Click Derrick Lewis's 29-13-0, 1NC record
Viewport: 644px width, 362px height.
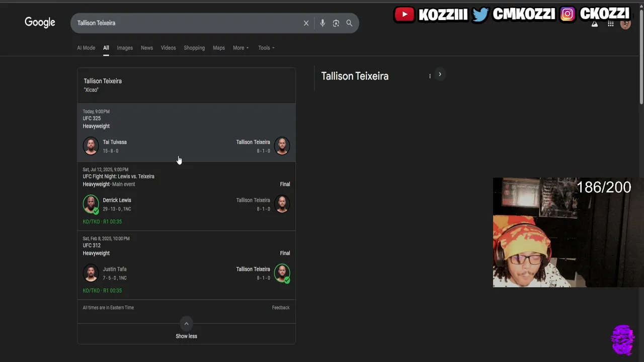(116, 209)
